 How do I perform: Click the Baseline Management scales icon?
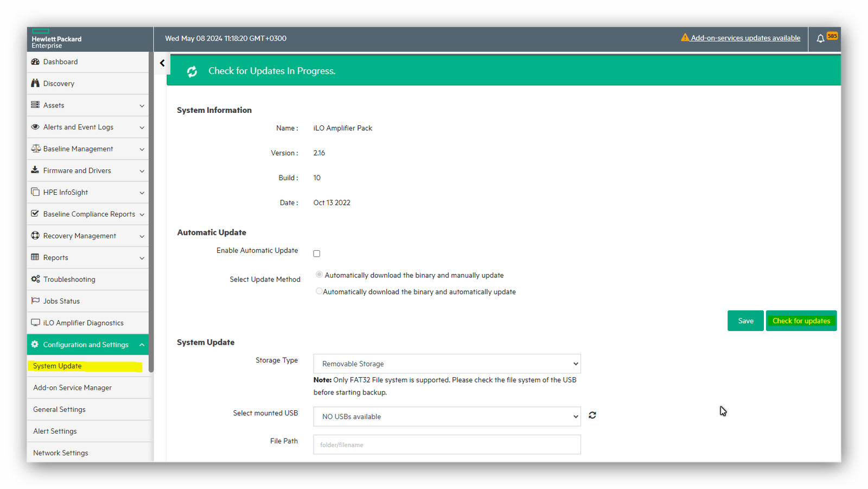(x=36, y=148)
